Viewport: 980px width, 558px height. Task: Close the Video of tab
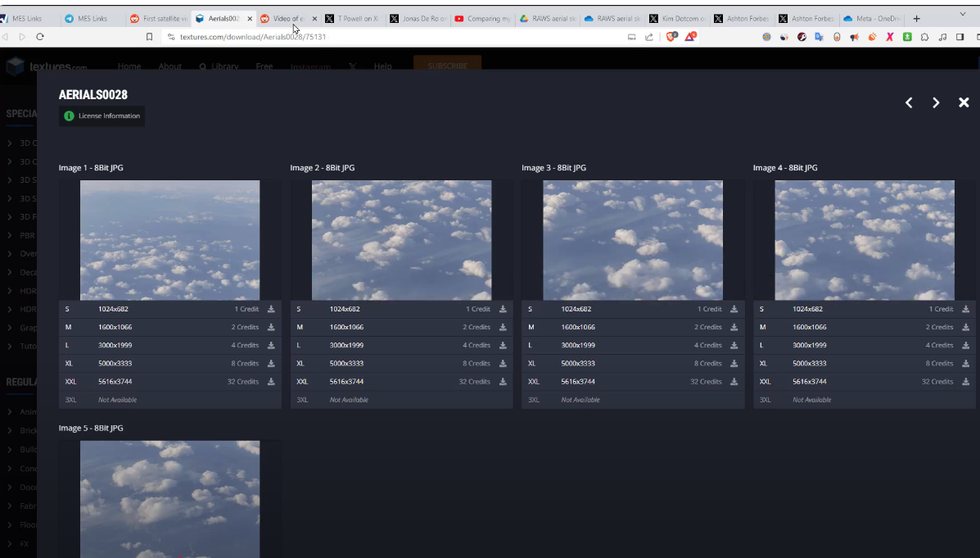[314, 19]
